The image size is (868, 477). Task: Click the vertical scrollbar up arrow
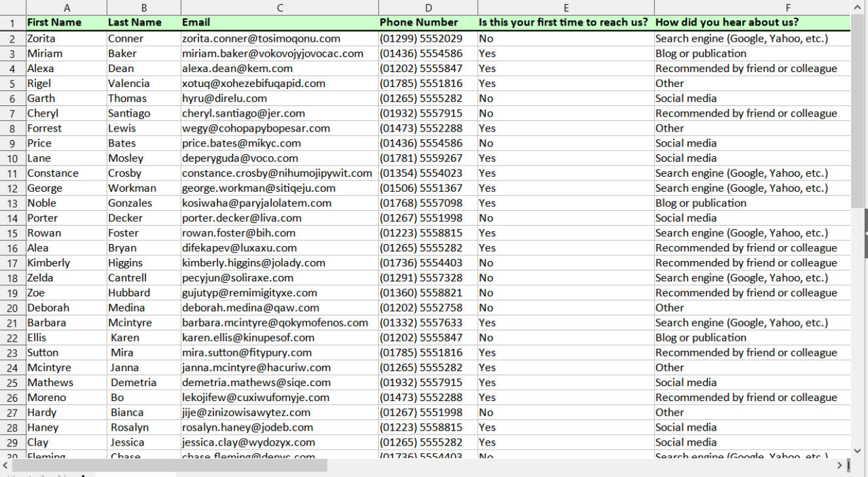(x=858, y=7)
